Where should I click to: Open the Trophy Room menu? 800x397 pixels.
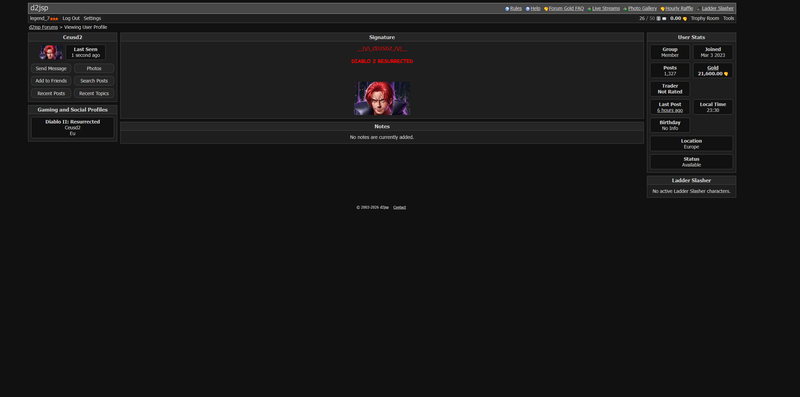(x=705, y=18)
